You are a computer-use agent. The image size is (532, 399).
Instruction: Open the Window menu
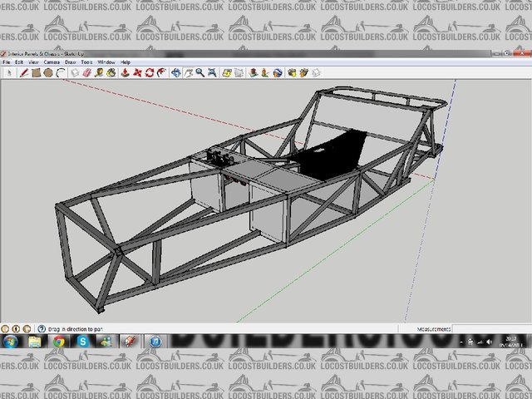click(x=106, y=62)
